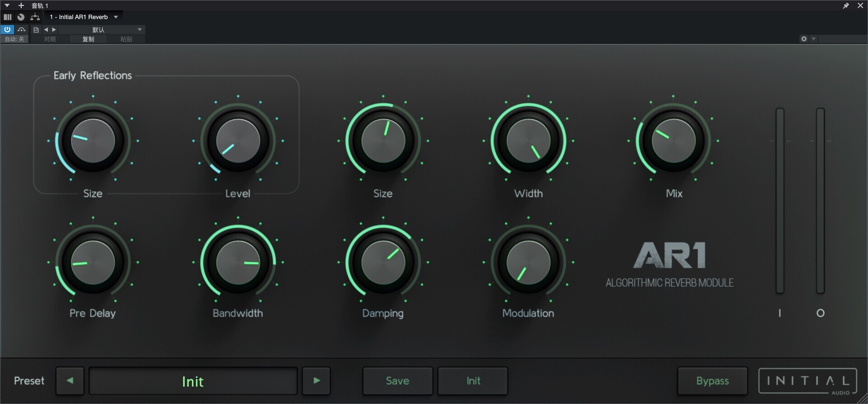The width and height of the screenshot is (868, 404).
Task: Click the plus icon to add an insert
Action: pyautogui.click(x=21, y=5)
